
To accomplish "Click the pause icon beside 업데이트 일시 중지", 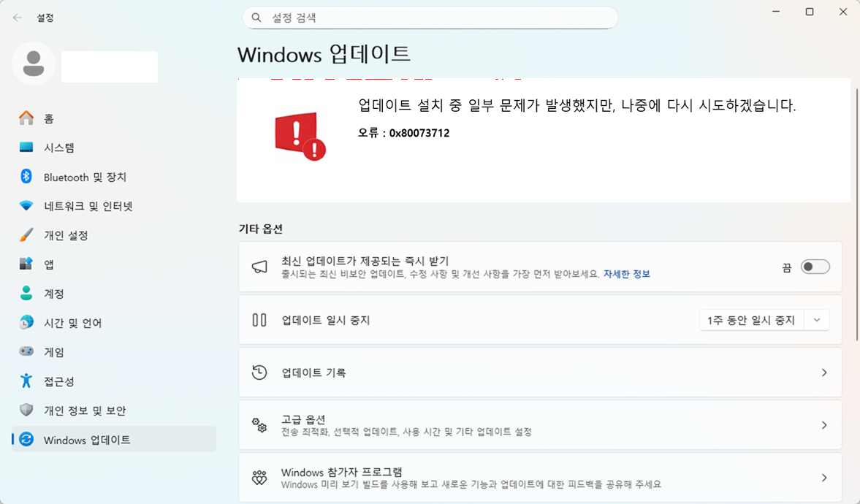I will click(259, 320).
